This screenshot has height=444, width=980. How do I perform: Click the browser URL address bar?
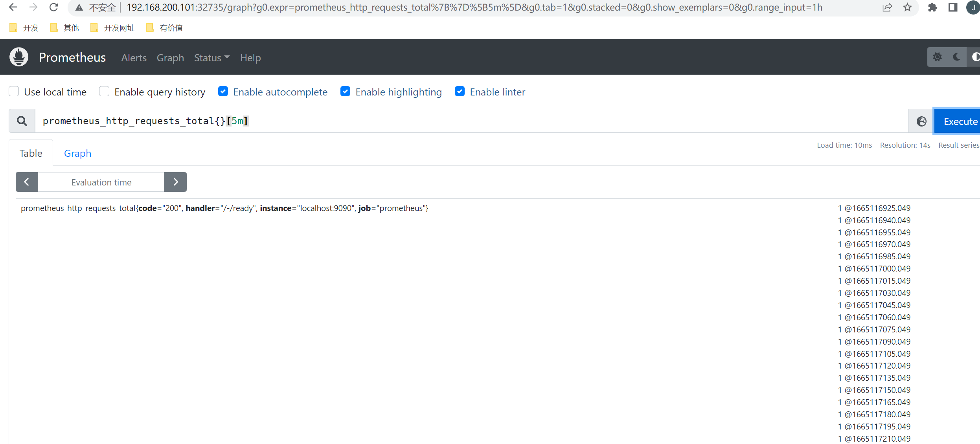[x=474, y=7]
